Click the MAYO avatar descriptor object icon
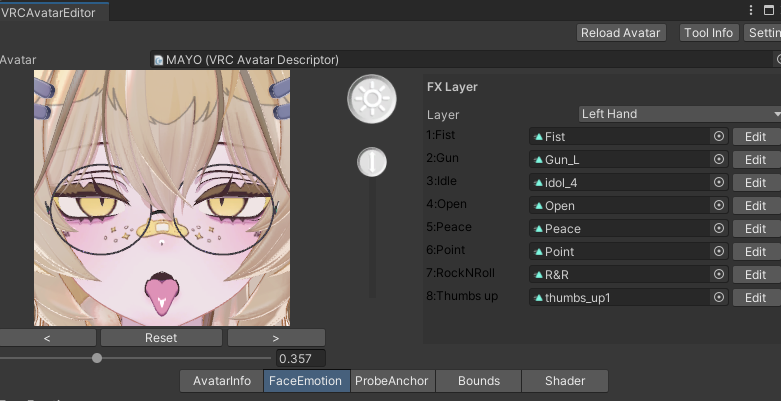The height and width of the screenshot is (401, 781). tap(158, 60)
